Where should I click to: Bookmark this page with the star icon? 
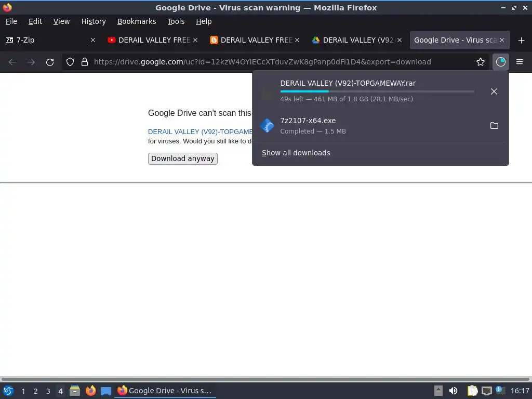click(481, 62)
